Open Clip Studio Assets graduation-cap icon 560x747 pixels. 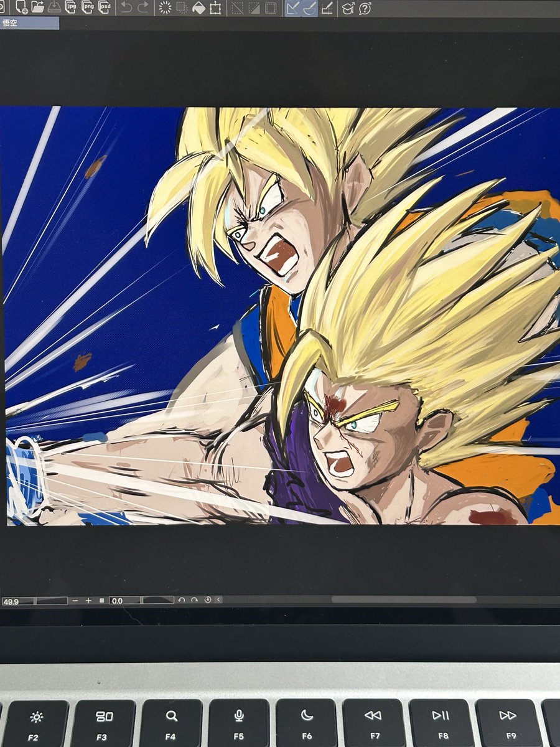[x=348, y=7]
